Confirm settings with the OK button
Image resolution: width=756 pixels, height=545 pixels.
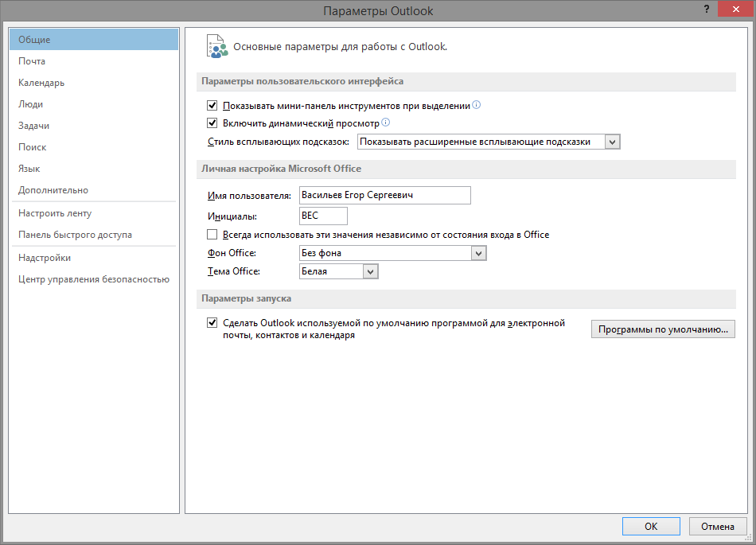(651, 526)
